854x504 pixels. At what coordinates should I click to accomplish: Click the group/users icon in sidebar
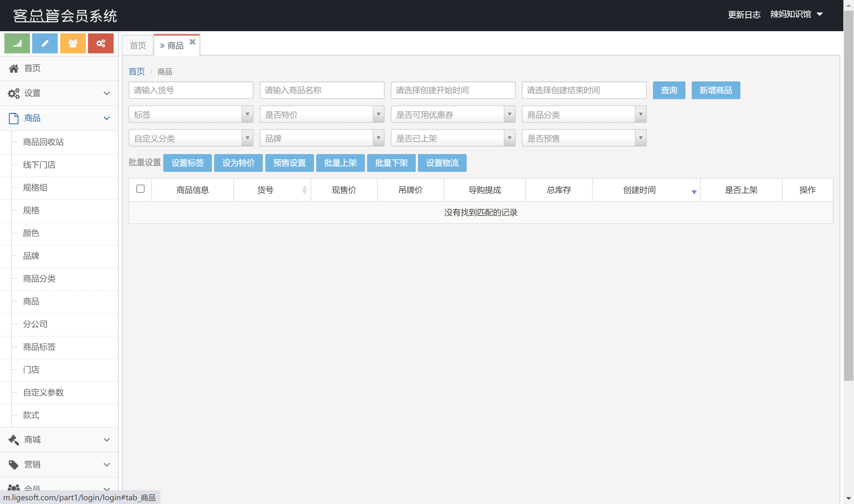[72, 43]
